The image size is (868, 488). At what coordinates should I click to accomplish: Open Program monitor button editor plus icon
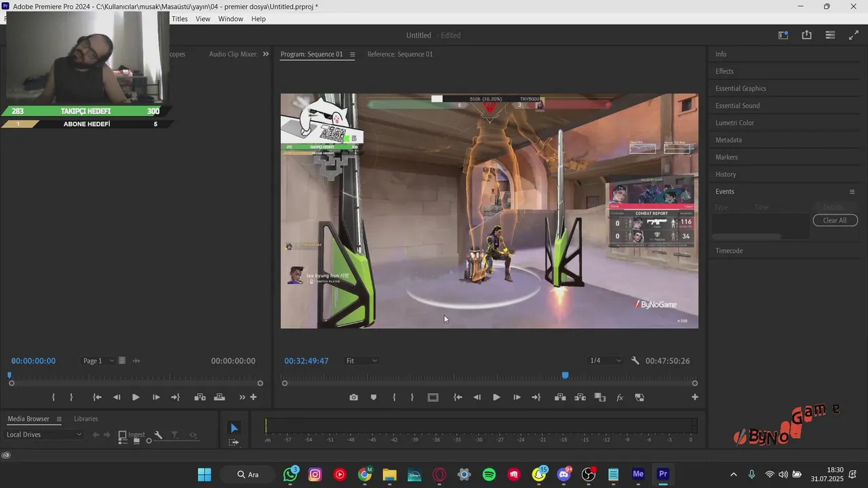coord(694,397)
